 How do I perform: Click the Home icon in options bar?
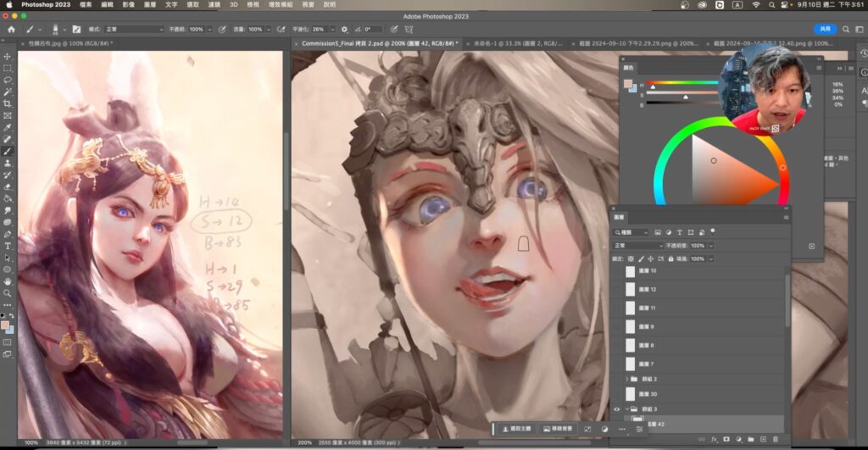[x=11, y=29]
